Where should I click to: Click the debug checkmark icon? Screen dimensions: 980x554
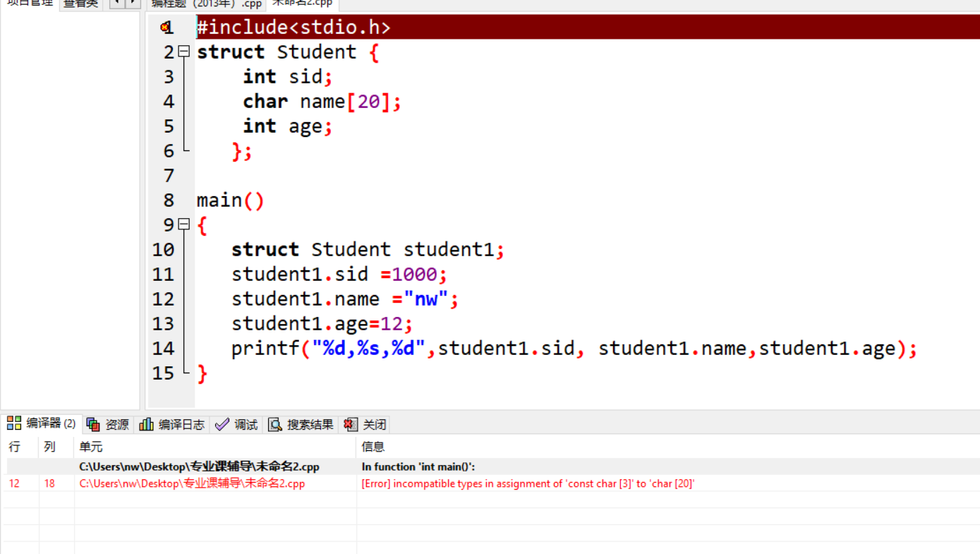222,424
